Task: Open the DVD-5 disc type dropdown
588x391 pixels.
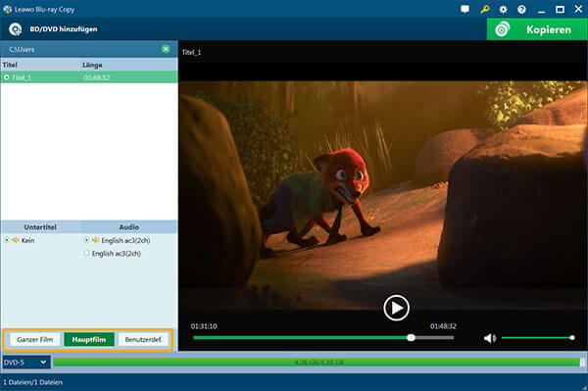Action: pos(26,363)
